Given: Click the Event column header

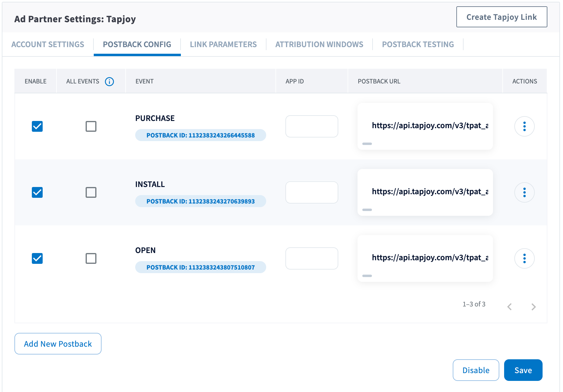Looking at the screenshot, I should coord(145,81).
